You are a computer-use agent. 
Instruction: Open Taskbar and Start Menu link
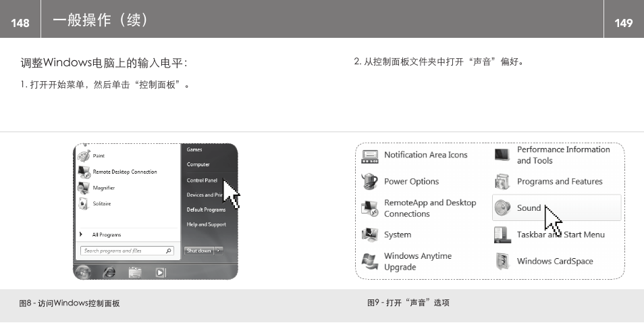click(x=560, y=234)
